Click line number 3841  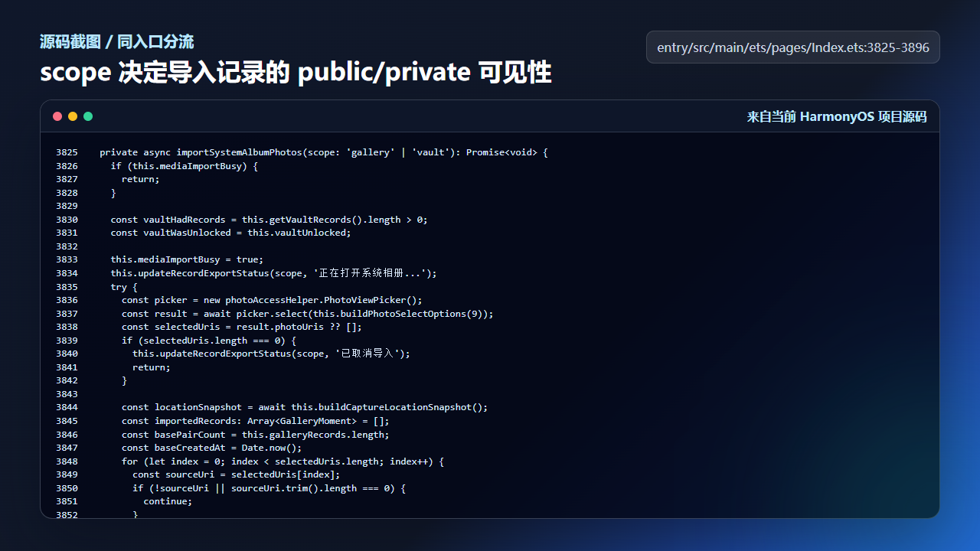coord(67,367)
